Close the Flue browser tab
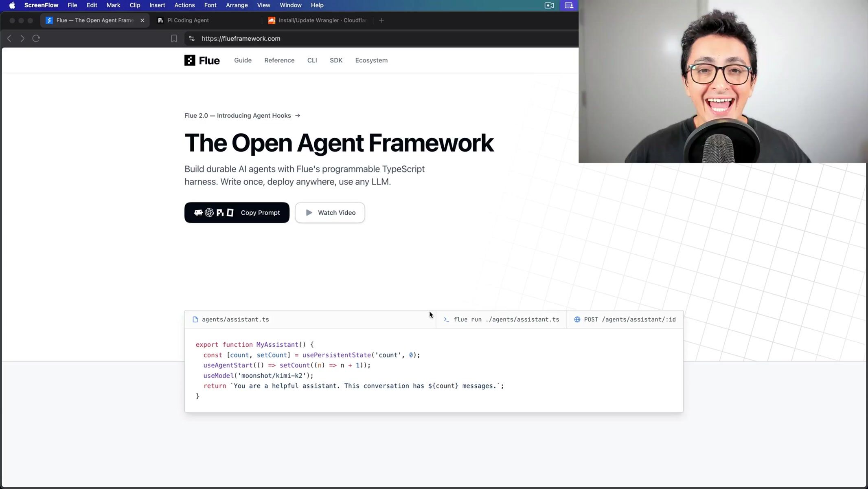Viewport: 868px width, 489px height. pos(142,20)
